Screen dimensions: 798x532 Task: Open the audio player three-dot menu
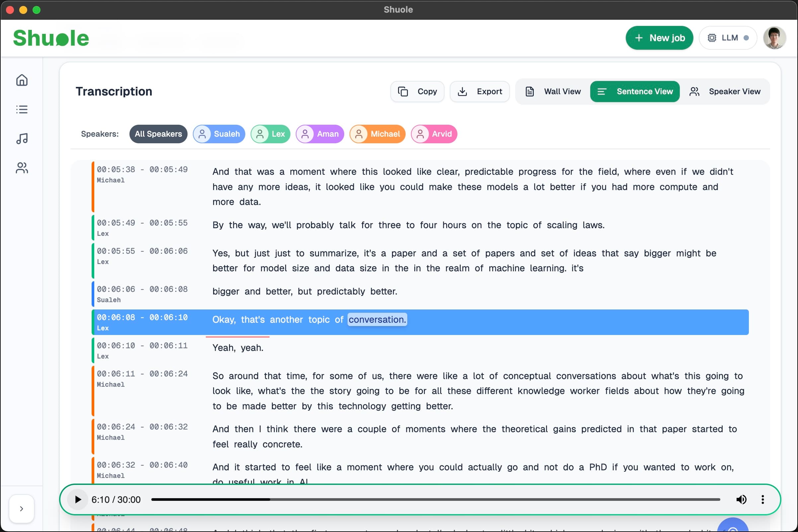point(763,499)
